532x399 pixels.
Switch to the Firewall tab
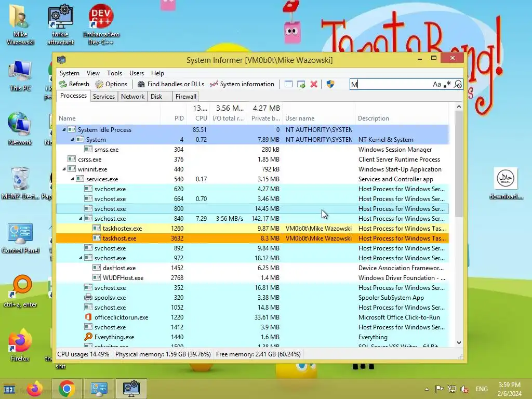[x=185, y=96]
